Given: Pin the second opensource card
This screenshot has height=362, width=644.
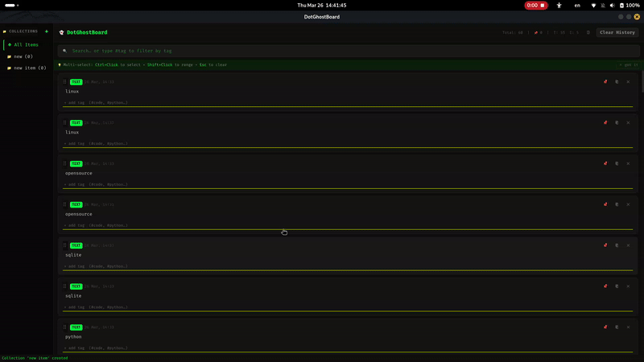Looking at the screenshot, I should tap(605, 204).
